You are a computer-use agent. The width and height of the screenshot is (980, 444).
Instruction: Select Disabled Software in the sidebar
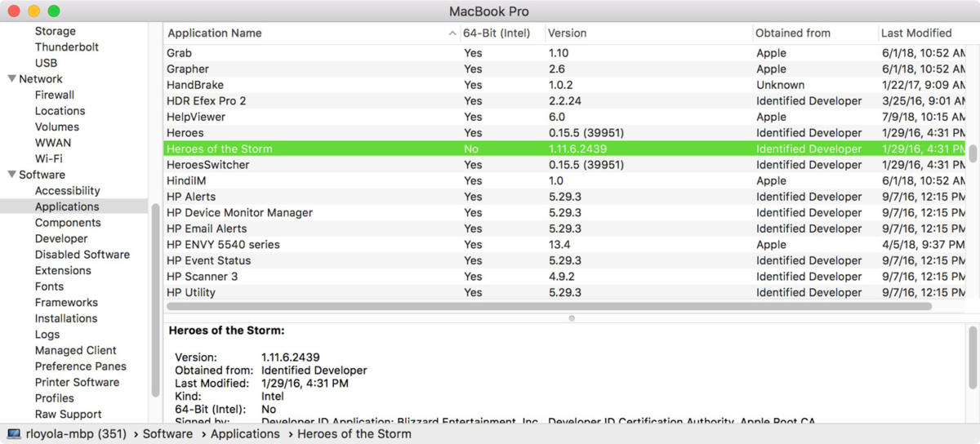(x=82, y=255)
